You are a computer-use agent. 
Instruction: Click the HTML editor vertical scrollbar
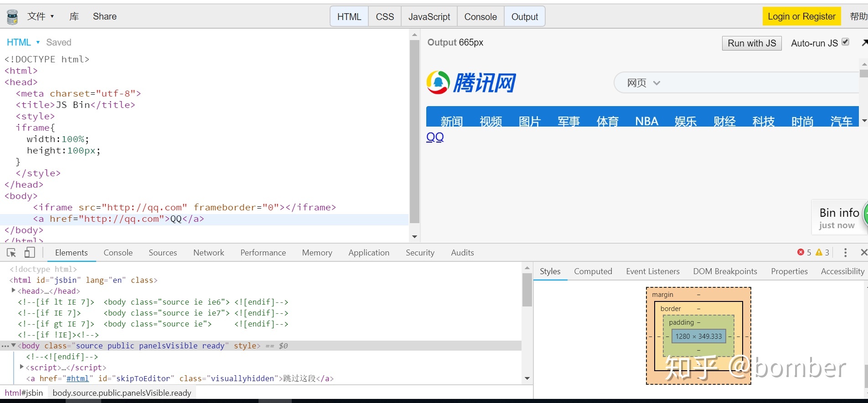click(414, 132)
